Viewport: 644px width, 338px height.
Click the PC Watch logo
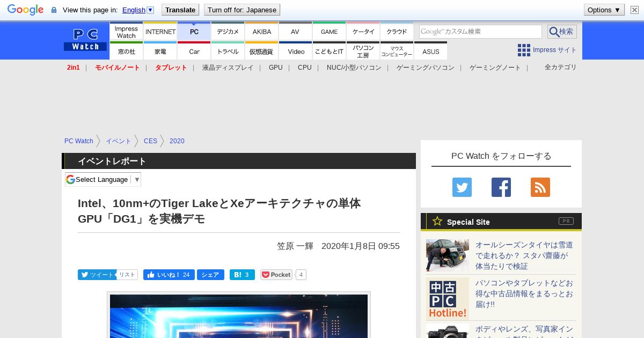(x=85, y=40)
